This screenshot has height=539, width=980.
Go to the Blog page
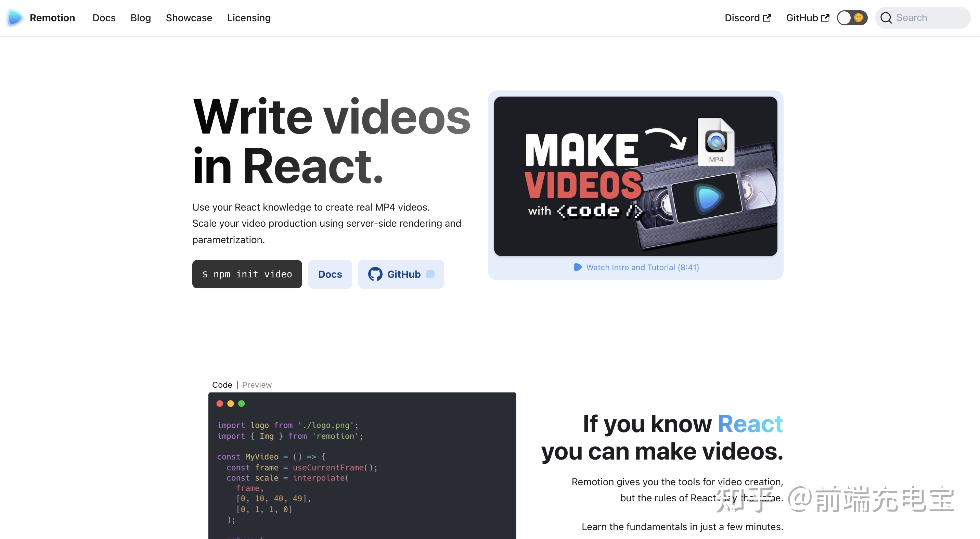pos(140,18)
